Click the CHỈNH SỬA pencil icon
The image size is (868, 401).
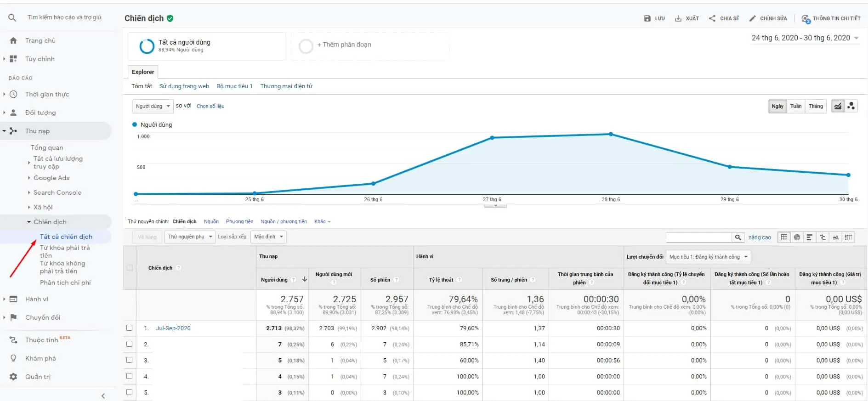point(752,18)
